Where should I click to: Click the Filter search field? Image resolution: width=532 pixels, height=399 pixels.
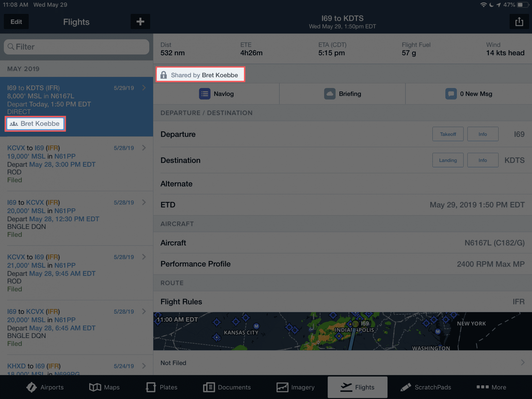pos(76,47)
